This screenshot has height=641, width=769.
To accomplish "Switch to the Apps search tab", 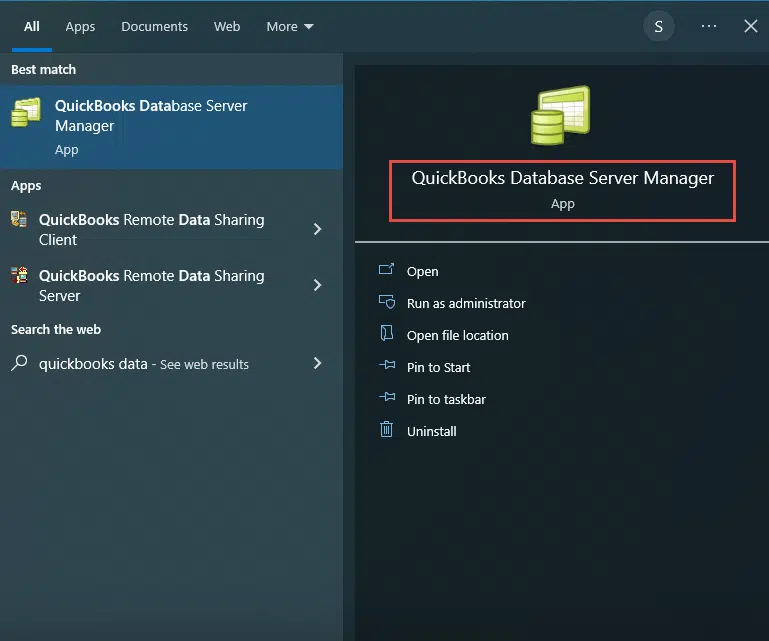I will tap(80, 27).
